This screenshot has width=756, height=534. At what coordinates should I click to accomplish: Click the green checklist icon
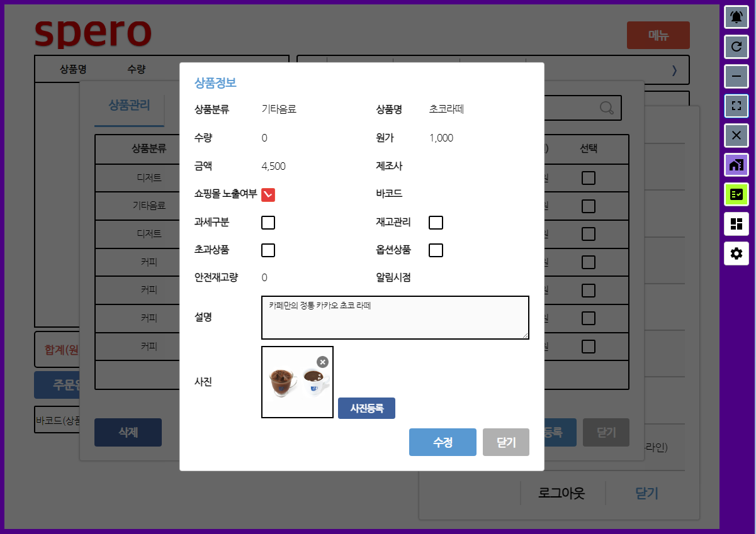click(736, 194)
